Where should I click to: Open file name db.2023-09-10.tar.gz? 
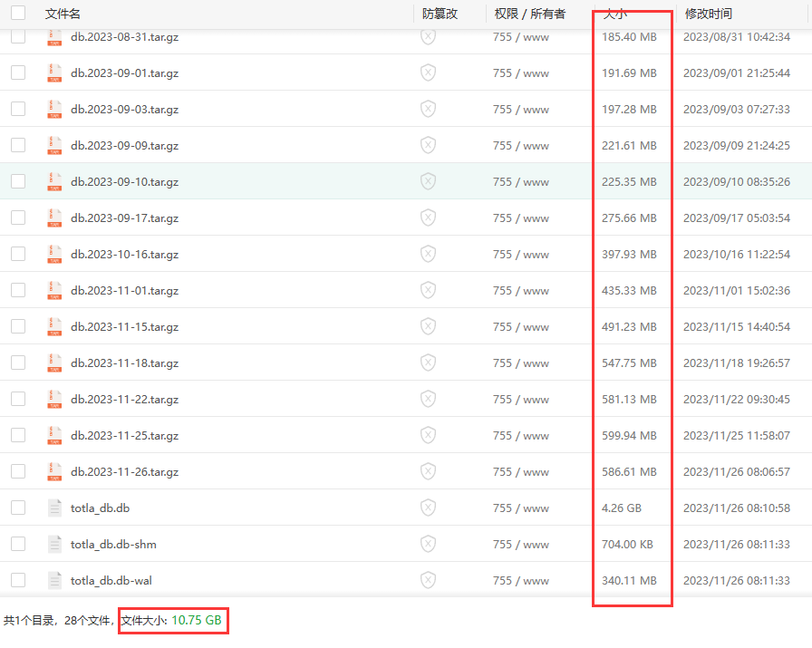point(125,182)
